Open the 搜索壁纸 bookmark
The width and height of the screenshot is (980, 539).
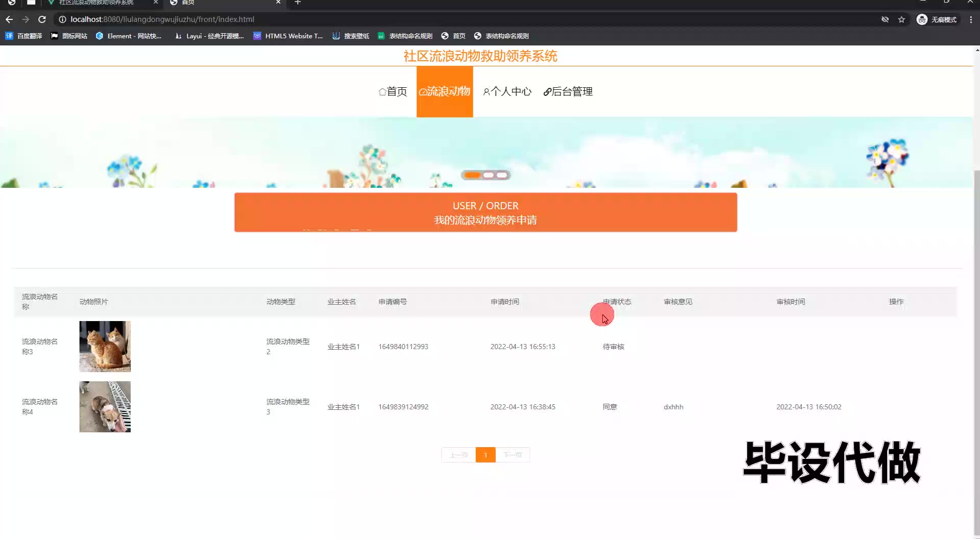point(351,36)
